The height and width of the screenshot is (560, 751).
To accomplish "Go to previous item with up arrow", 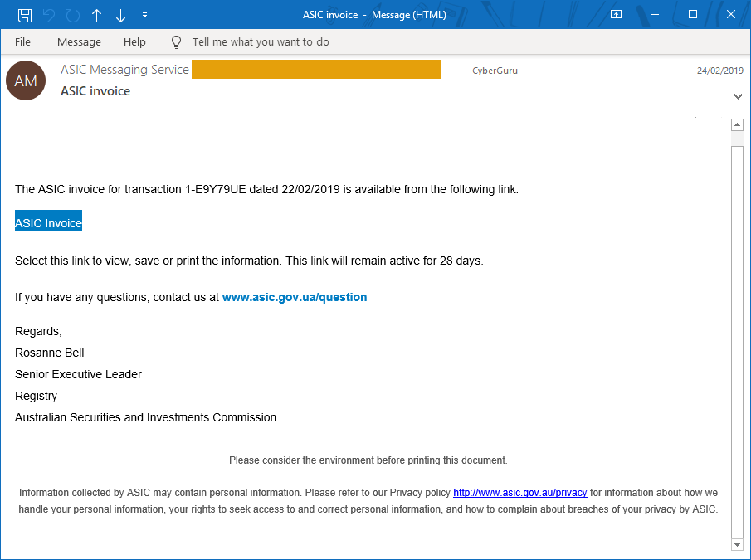I will [97, 16].
